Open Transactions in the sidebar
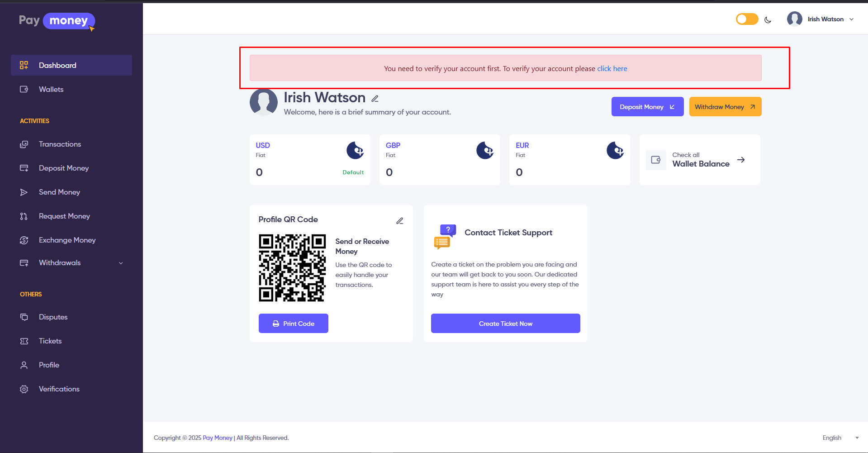This screenshot has height=453, width=868. click(x=60, y=144)
